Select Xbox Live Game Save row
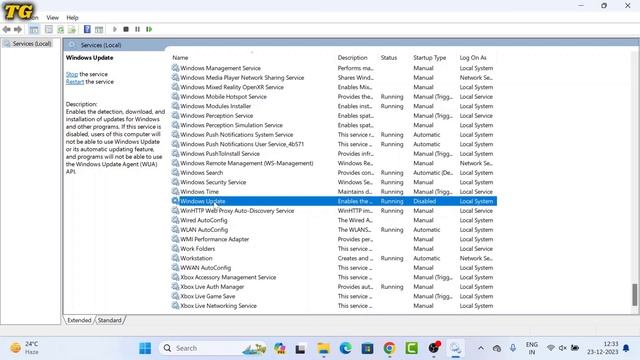Viewport: 640px width, 360px height. coord(334,297)
